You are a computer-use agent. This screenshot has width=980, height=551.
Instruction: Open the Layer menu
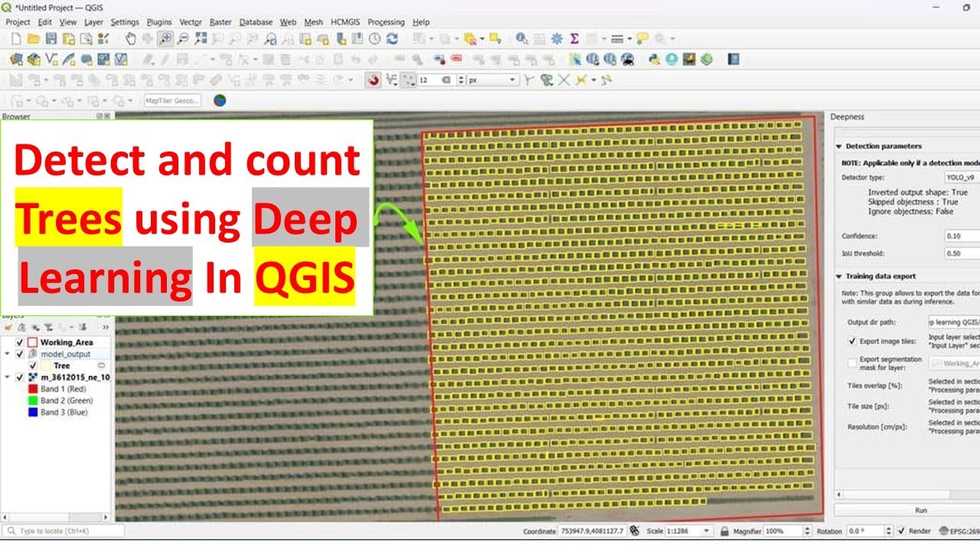[93, 22]
